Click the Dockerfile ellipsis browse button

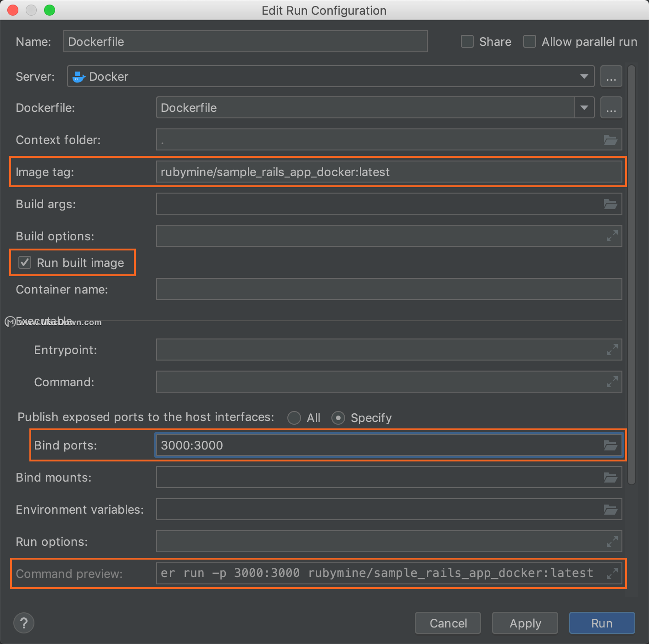[611, 108]
